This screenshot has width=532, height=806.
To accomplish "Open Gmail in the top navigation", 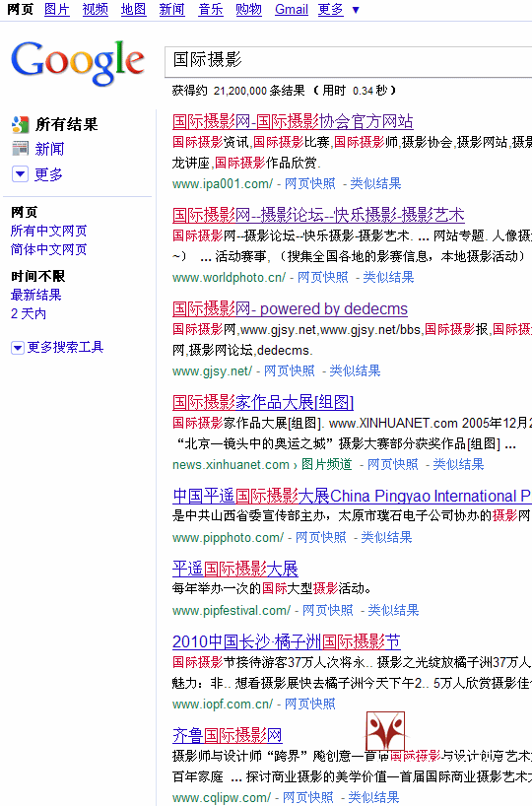I will pos(292,9).
